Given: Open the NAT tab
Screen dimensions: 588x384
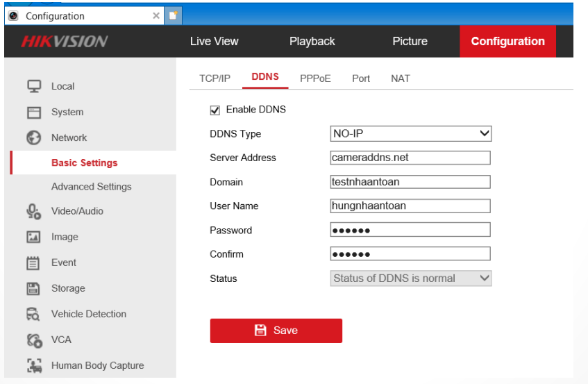Looking at the screenshot, I should pyautogui.click(x=401, y=78).
